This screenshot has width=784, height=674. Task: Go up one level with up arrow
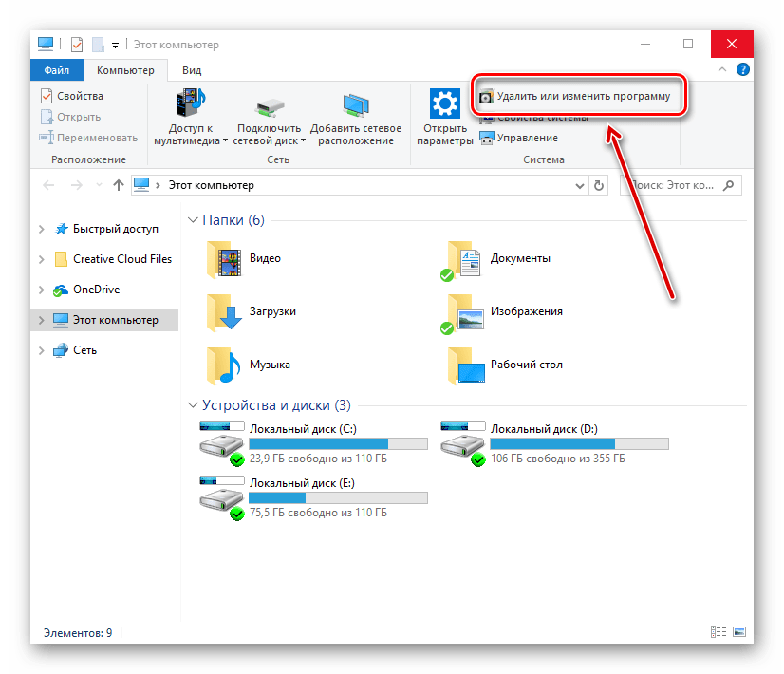click(119, 185)
